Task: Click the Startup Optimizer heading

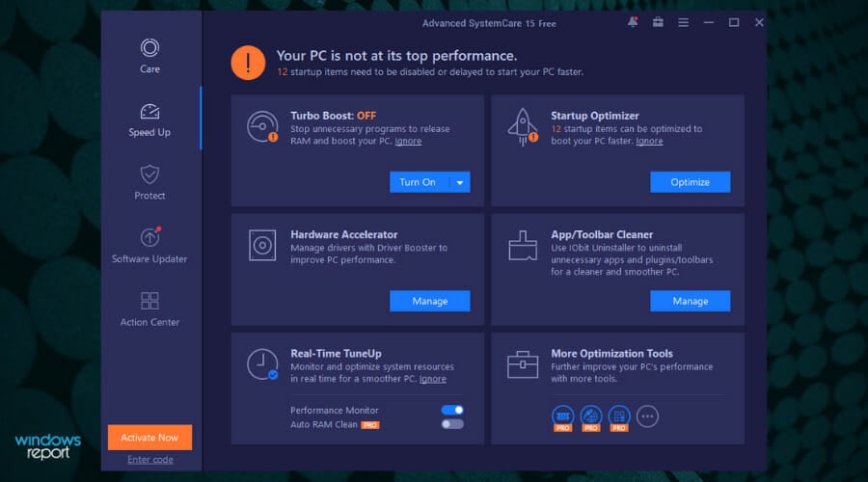Action: click(x=594, y=116)
